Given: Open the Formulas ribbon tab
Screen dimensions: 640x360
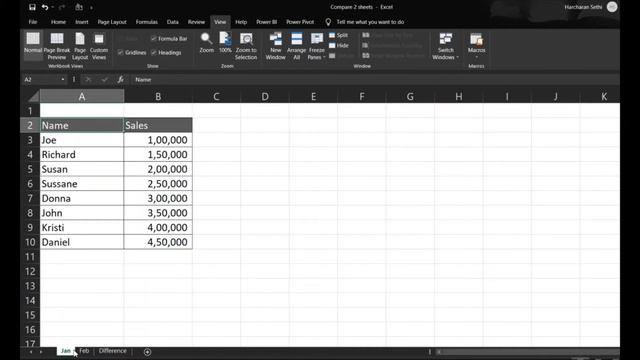Looking at the screenshot, I should coord(147,22).
